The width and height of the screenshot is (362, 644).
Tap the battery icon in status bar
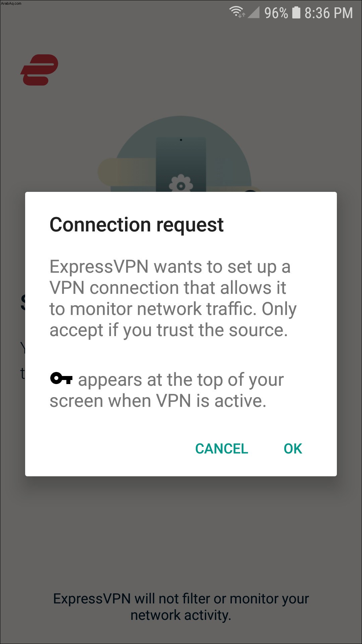(x=296, y=12)
